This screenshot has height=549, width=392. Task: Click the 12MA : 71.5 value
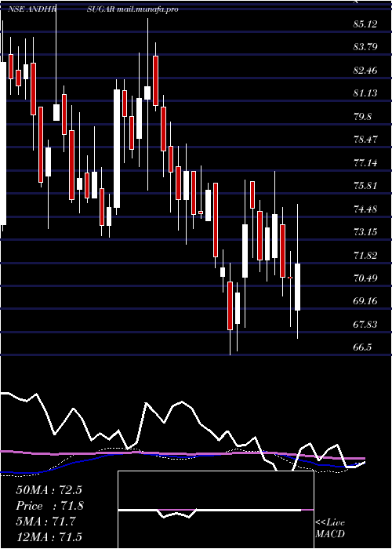[x=49, y=536]
